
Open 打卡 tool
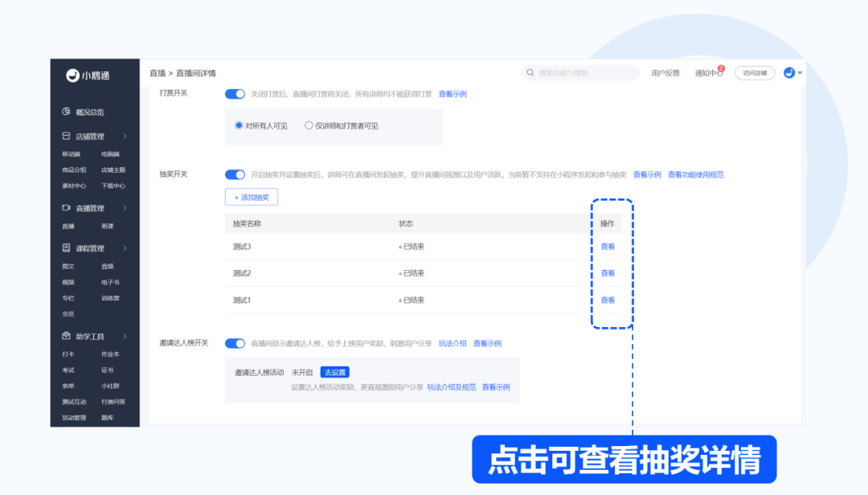tap(68, 354)
